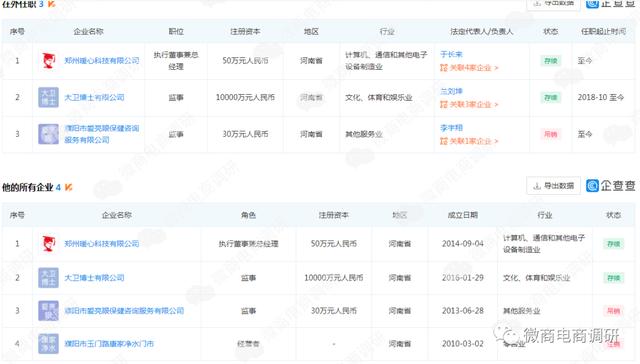
Task: Open legal representative 于长来 link
Action: [451, 54]
